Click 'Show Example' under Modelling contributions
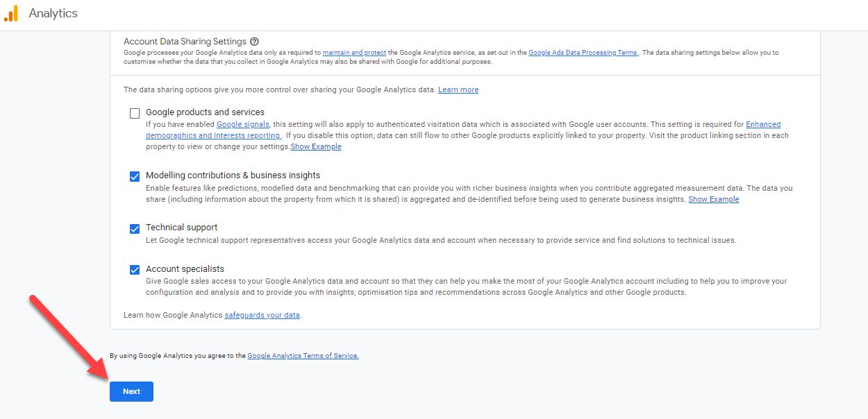The height and width of the screenshot is (419, 868). click(713, 200)
